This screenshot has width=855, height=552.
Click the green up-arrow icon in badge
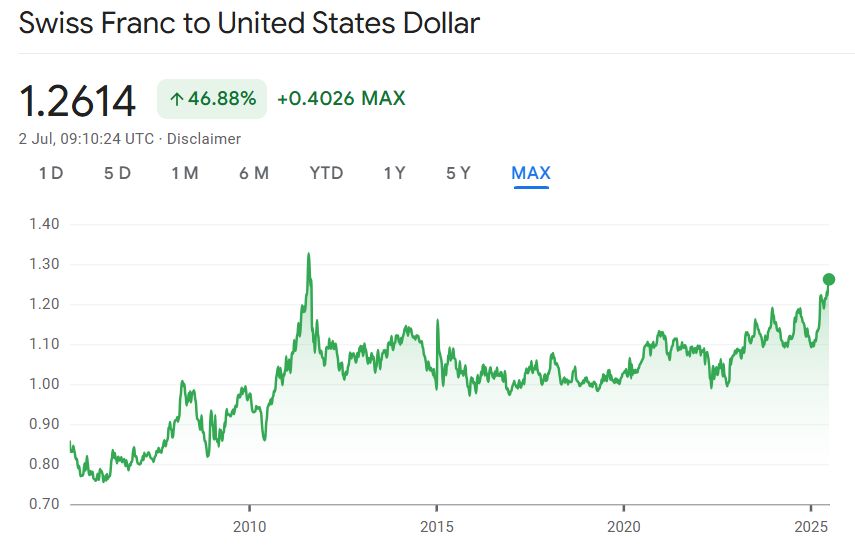[x=177, y=99]
